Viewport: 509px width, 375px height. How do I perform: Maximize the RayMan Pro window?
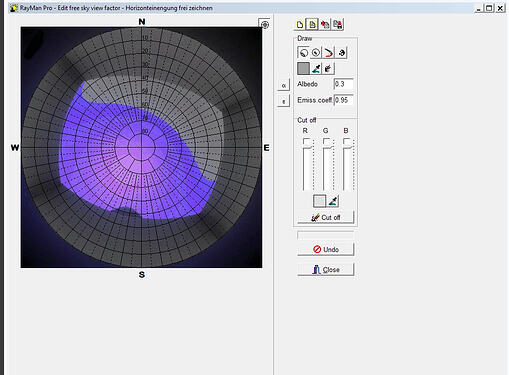click(489, 8)
